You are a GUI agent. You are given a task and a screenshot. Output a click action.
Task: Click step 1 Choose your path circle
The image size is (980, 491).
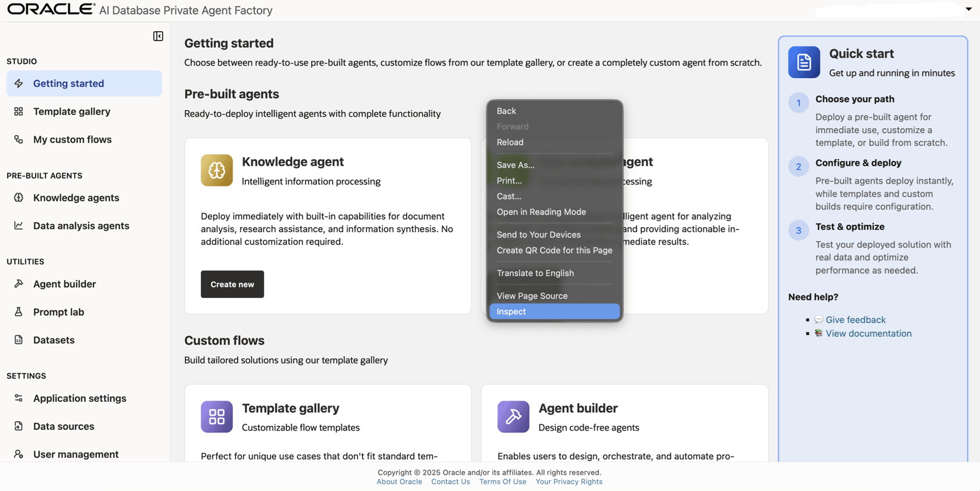[798, 103]
